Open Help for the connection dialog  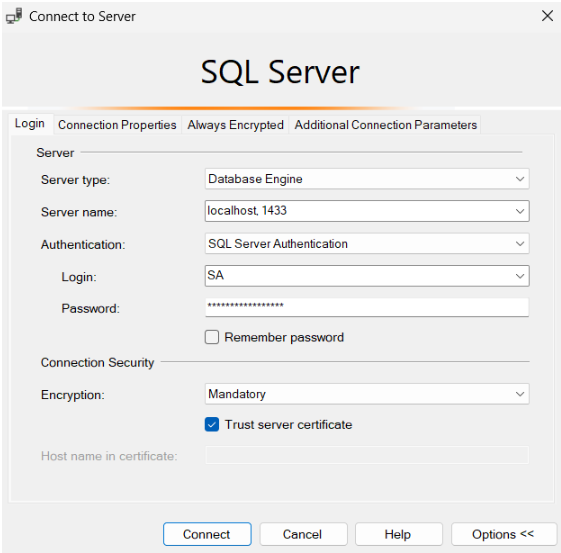click(x=399, y=534)
